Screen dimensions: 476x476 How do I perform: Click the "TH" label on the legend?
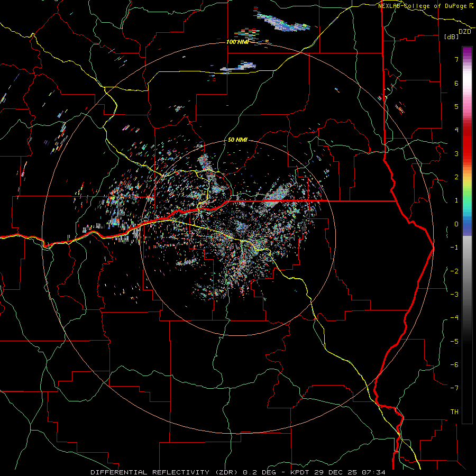click(x=454, y=412)
